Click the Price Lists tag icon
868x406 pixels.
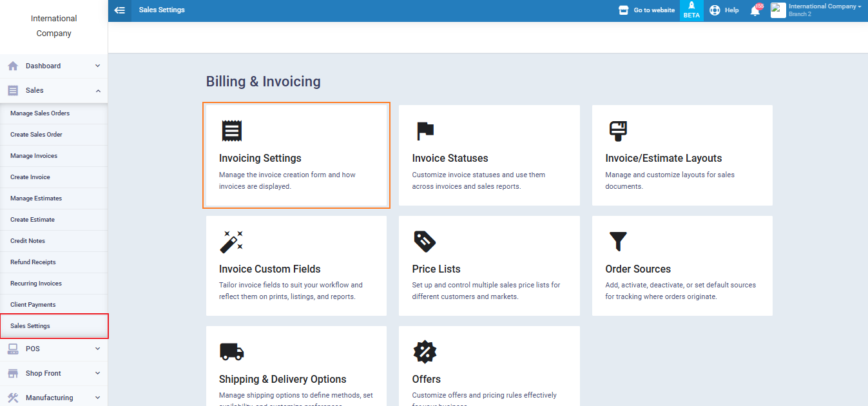(425, 242)
